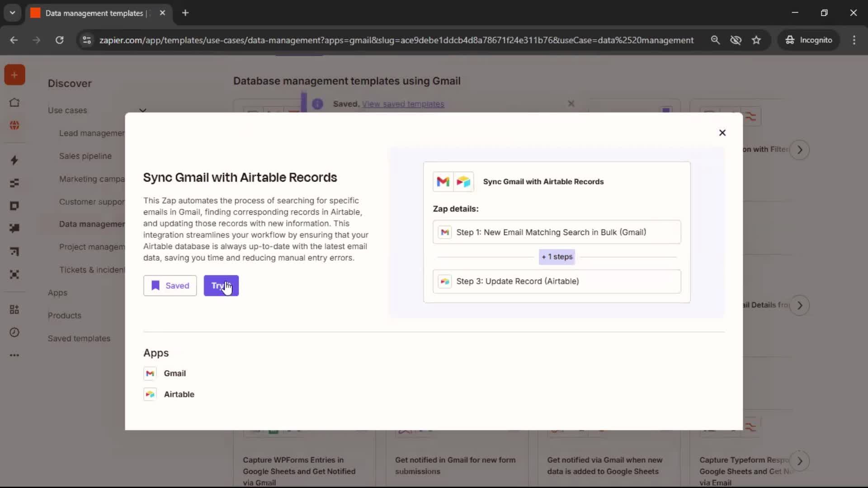The height and width of the screenshot is (488, 868).
Task: Open Apps in Discover sidebar
Action: pyautogui.click(x=57, y=293)
